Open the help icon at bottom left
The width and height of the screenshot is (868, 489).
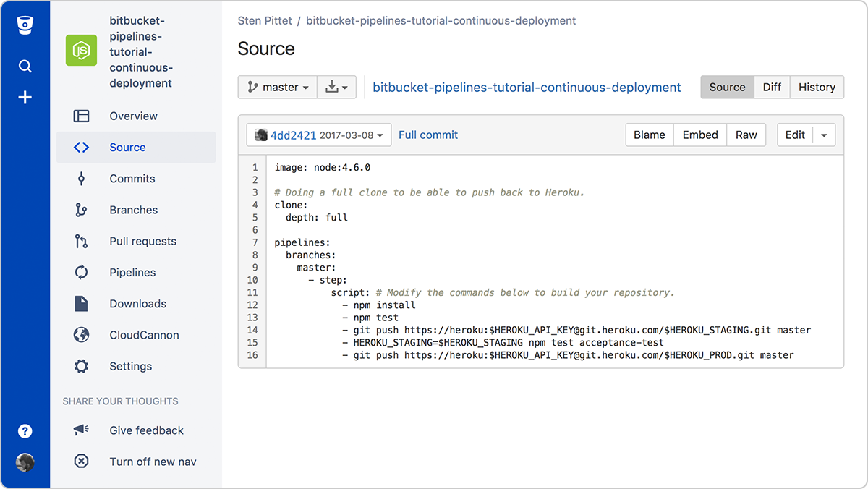[x=25, y=430]
